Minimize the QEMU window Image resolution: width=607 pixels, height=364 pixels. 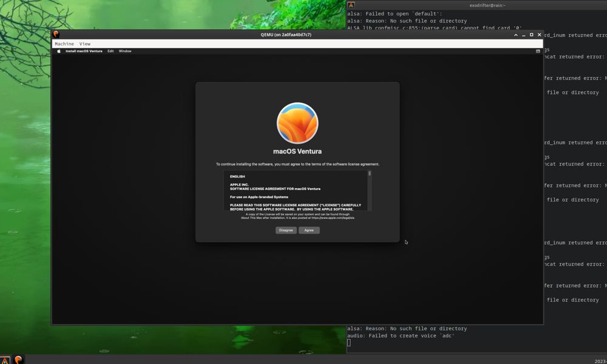(523, 35)
